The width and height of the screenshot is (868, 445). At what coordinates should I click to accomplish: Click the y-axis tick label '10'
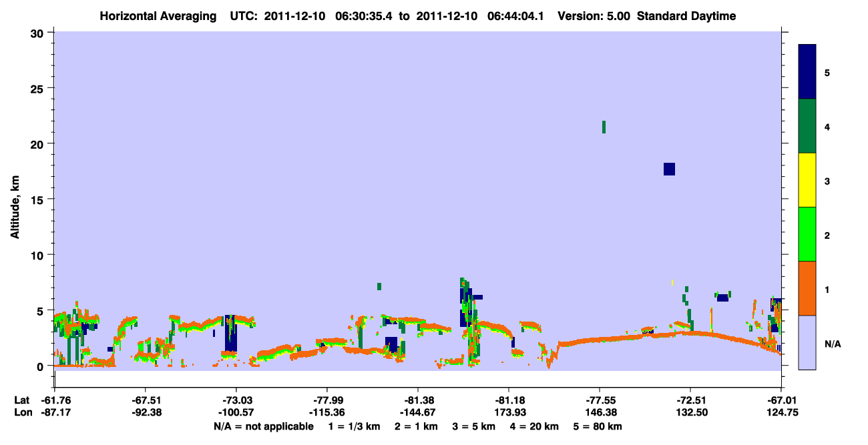pos(39,255)
